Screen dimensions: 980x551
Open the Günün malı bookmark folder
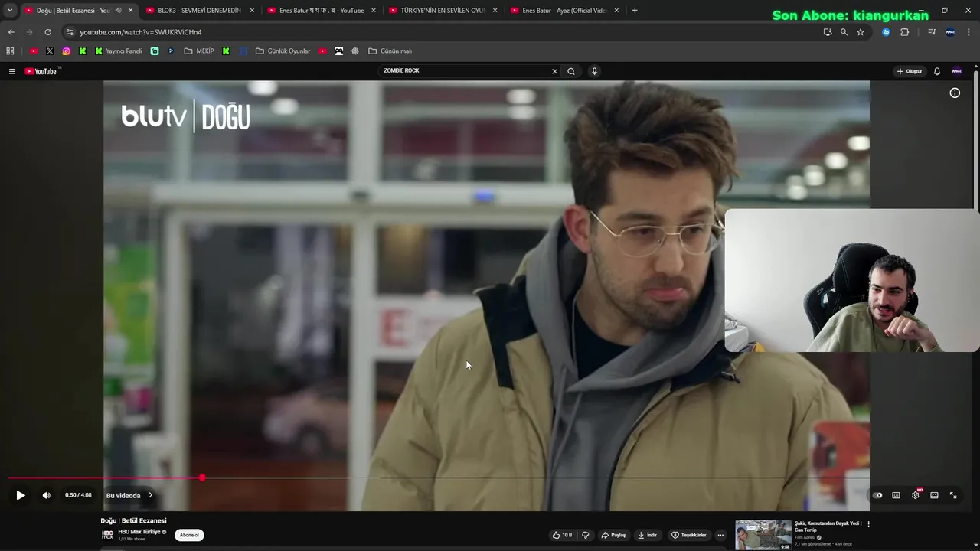[390, 51]
